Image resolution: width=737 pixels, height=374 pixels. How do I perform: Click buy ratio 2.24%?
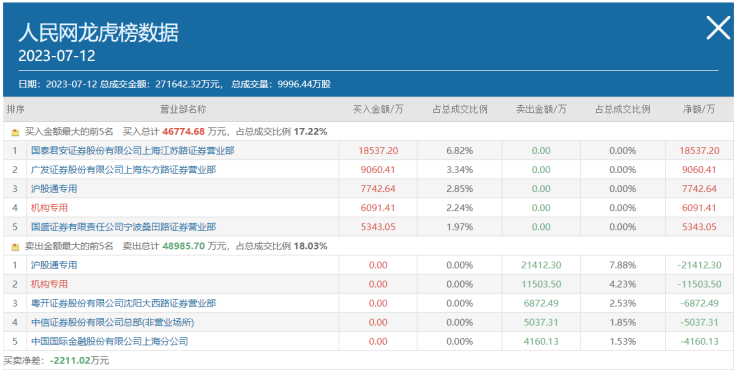tap(460, 208)
